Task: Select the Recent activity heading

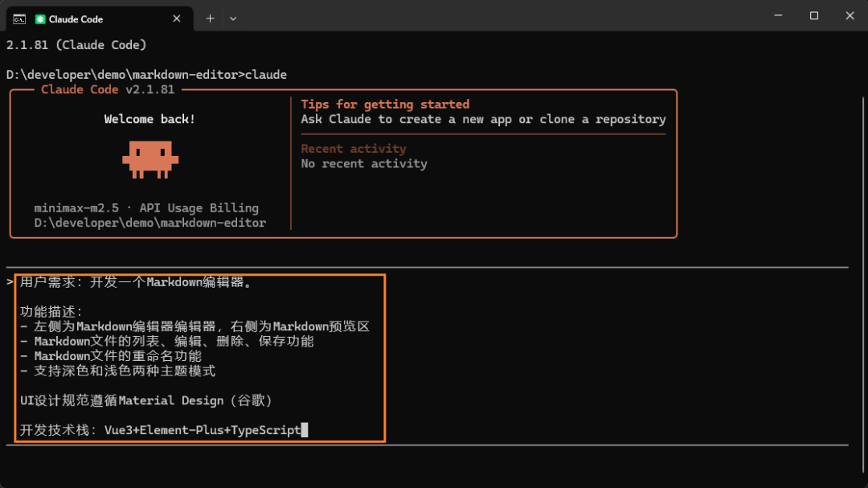Action: 354,148
